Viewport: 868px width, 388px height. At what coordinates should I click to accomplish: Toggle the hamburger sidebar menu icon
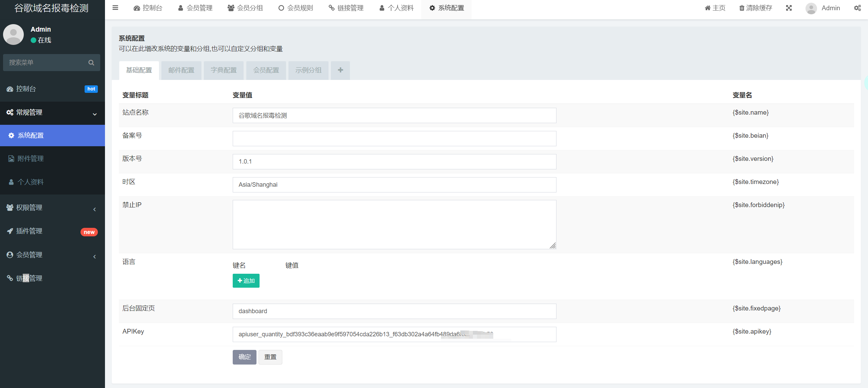point(115,8)
